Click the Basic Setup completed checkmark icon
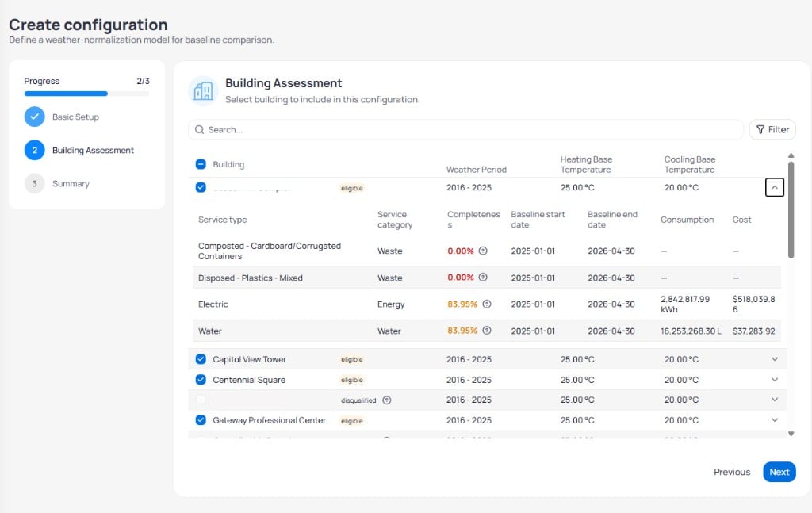 click(x=35, y=117)
